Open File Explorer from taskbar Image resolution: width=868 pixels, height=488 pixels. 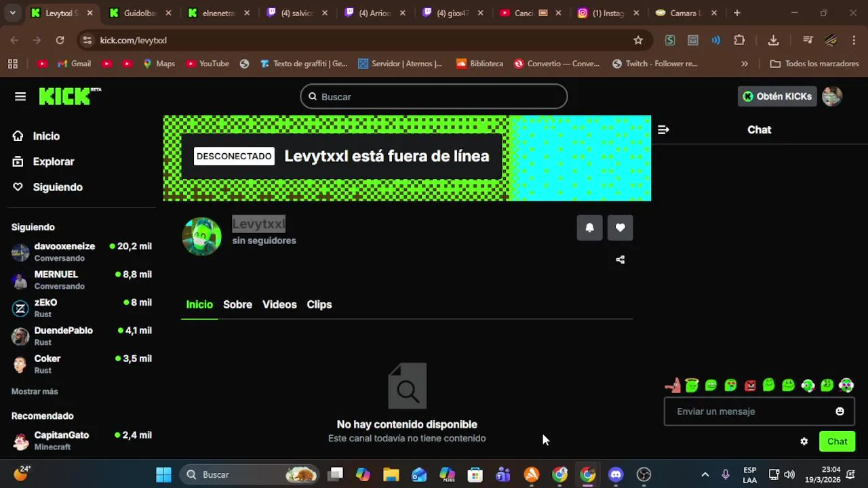391,474
